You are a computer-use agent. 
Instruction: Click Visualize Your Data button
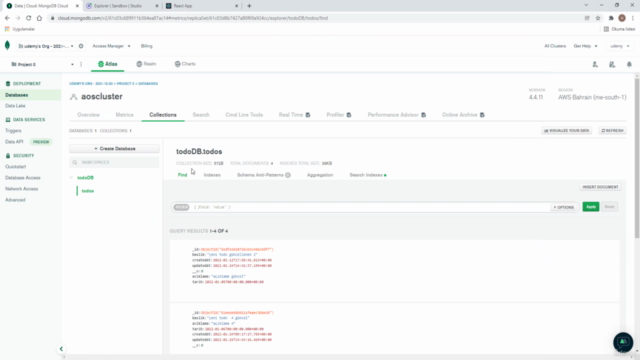(567, 131)
